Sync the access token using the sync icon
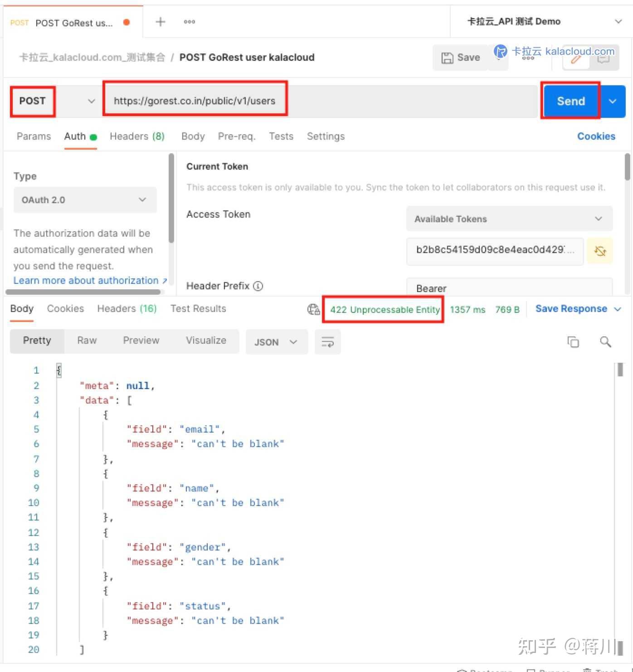 [600, 251]
